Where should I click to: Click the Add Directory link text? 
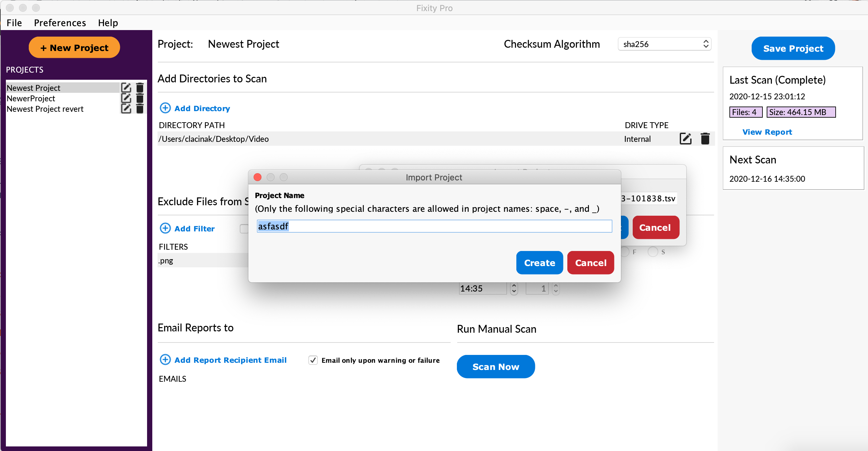[x=202, y=108]
